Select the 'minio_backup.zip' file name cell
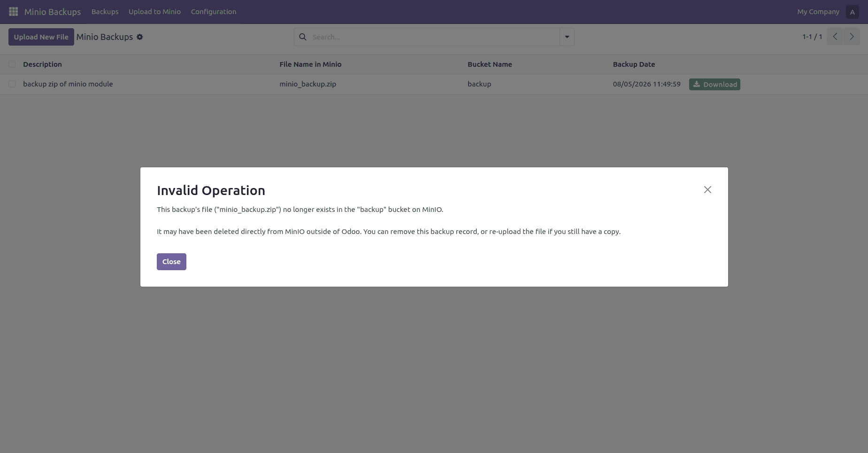 [308, 84]
